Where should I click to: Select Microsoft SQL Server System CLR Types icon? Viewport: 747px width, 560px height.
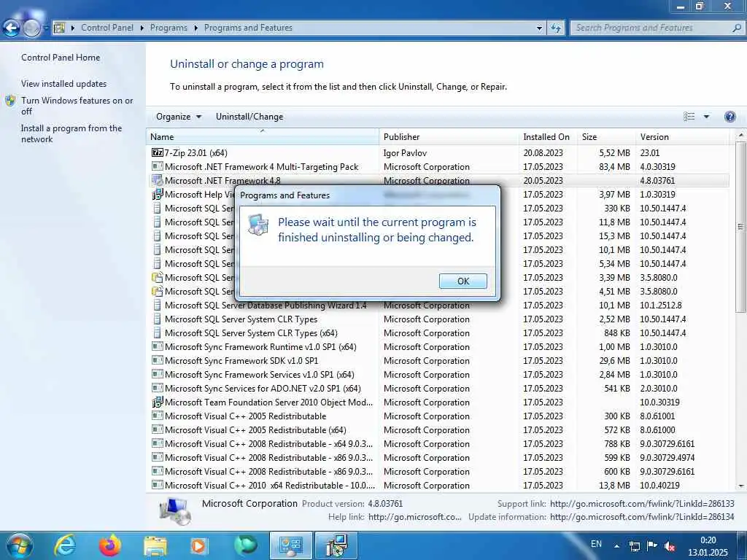click(158, 319)
